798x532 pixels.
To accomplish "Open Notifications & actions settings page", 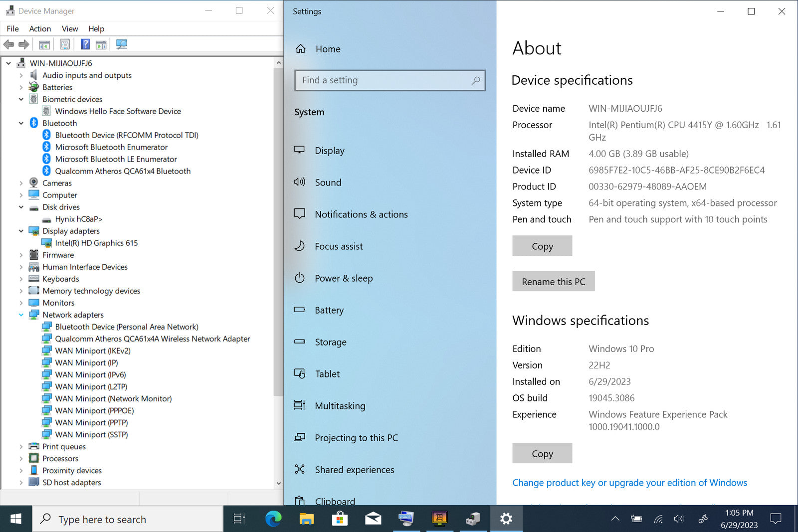I will [361, 214].
